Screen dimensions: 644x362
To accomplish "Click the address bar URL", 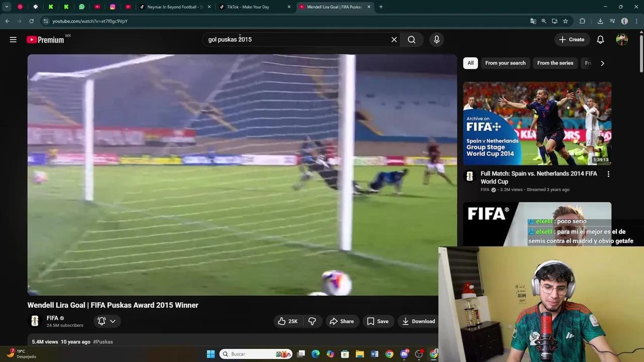I will tap(90, 21).
